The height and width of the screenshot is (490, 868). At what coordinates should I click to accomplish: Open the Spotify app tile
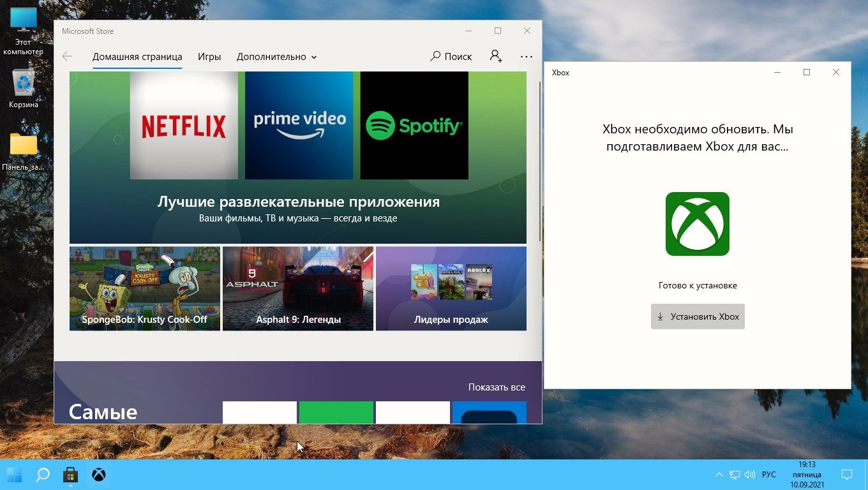[414, 125]
